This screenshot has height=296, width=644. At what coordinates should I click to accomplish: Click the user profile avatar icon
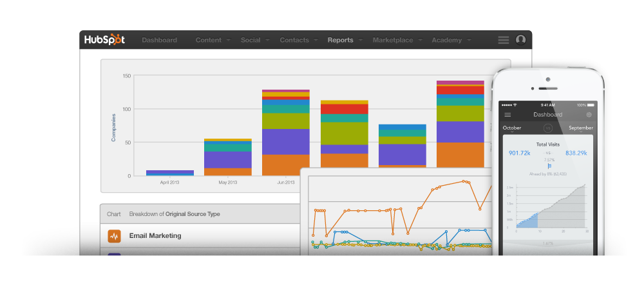[x=520, y=40]
